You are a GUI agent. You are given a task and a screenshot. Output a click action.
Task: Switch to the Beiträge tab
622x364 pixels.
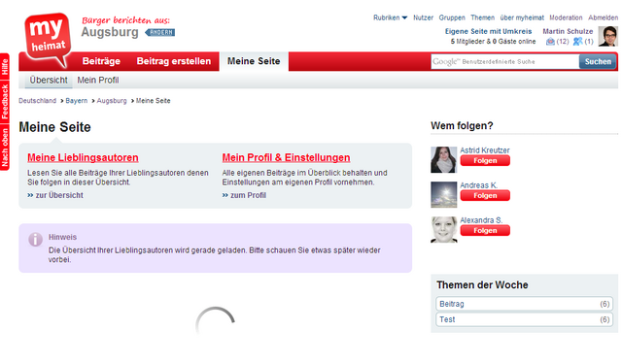[101, 61]
